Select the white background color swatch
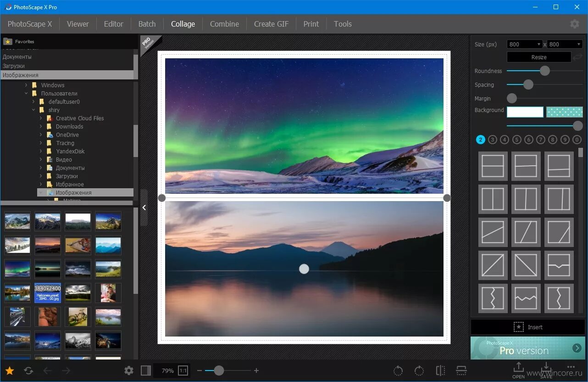 pos(525,112)
